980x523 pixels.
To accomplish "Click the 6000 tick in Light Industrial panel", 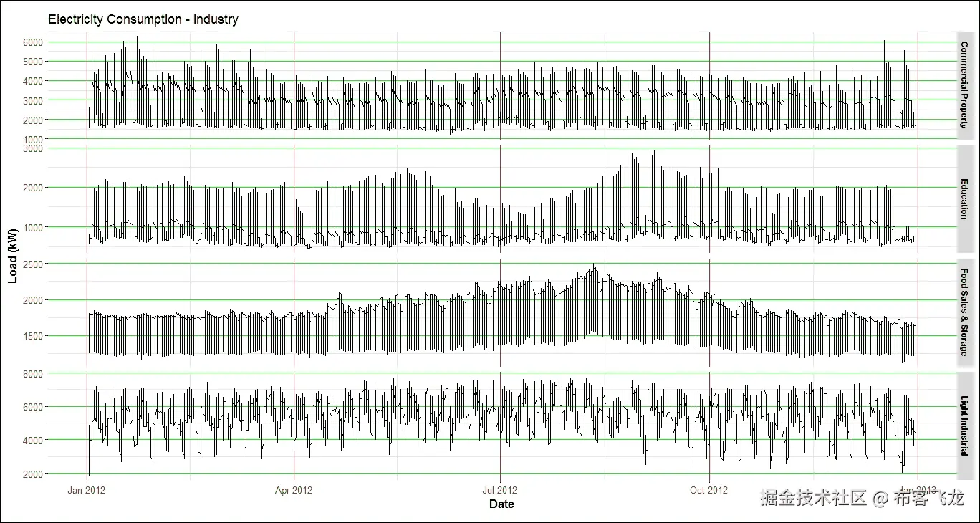I will [34, 407].
